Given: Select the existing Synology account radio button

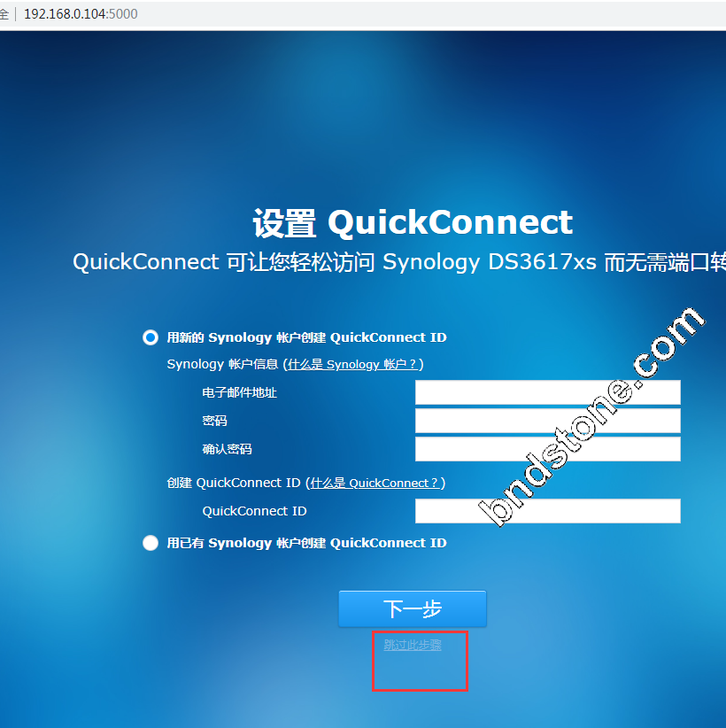Looking at the screenshot, I should [151, 543].
